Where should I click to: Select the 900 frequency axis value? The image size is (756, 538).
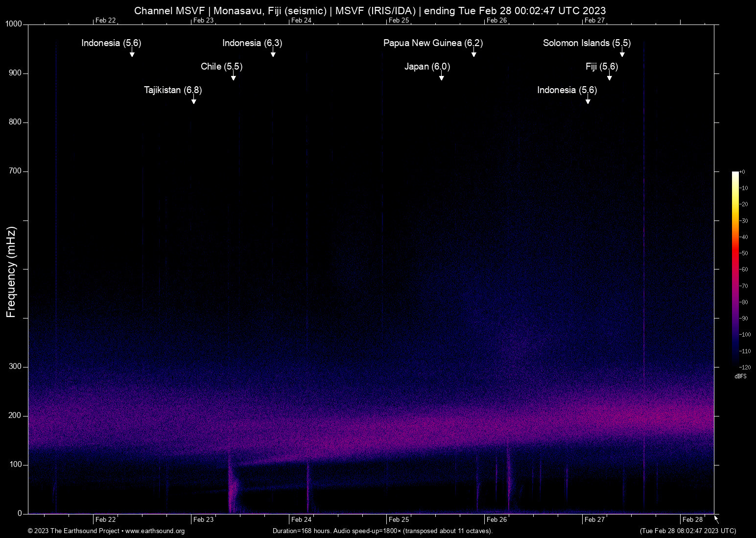click(16, 73)
